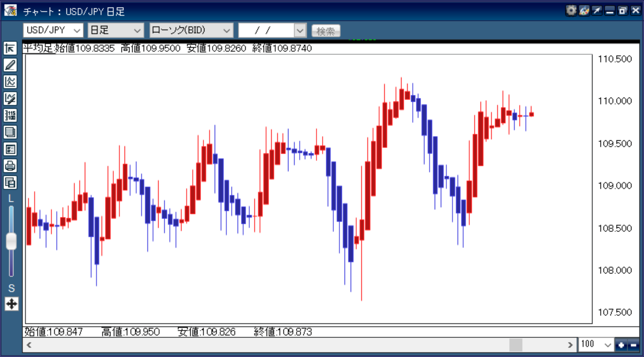The width and height of the screenshot is (644, 357).
Task: Click the horizontal scrollbar thumb
Action: (x=516, y=345)
